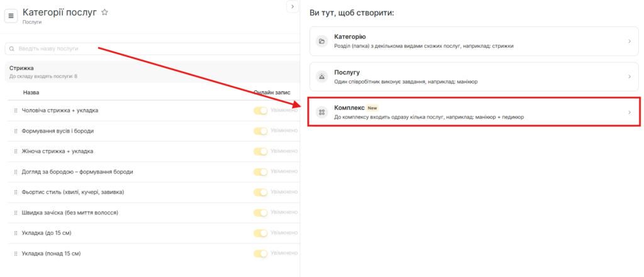Click the folder icon next to Категорію
The height and width of the screenshot is (277, 644).
tap(322, 41)
